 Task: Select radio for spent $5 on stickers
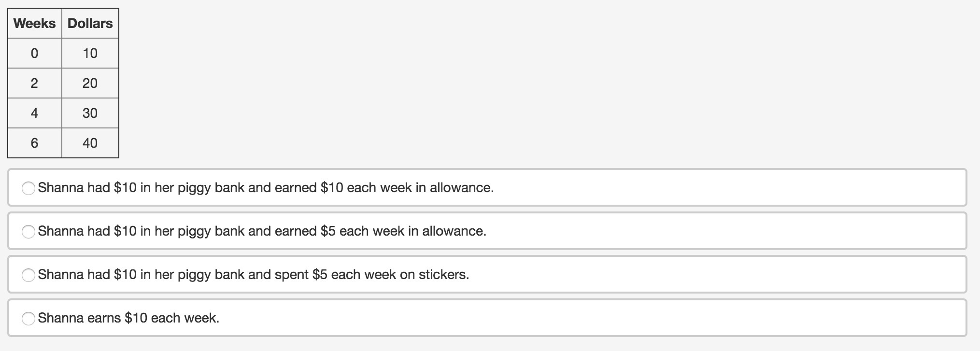(x=28, y=275)
